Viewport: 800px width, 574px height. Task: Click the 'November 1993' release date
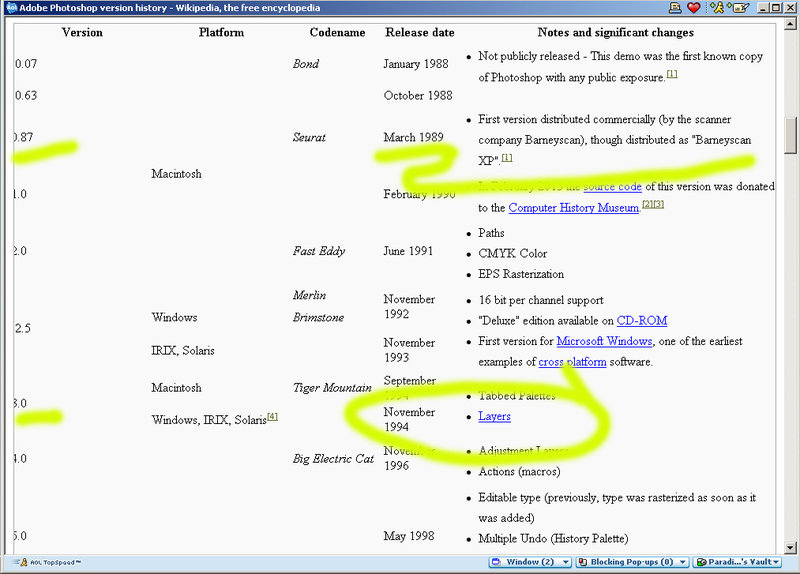tap(409, 350)
